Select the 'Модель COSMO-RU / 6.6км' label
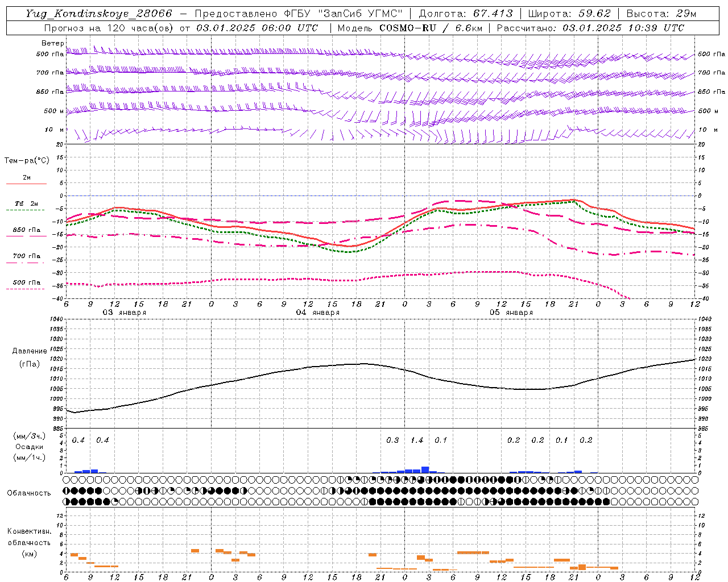The image size is (728, 582). [410, 28]
